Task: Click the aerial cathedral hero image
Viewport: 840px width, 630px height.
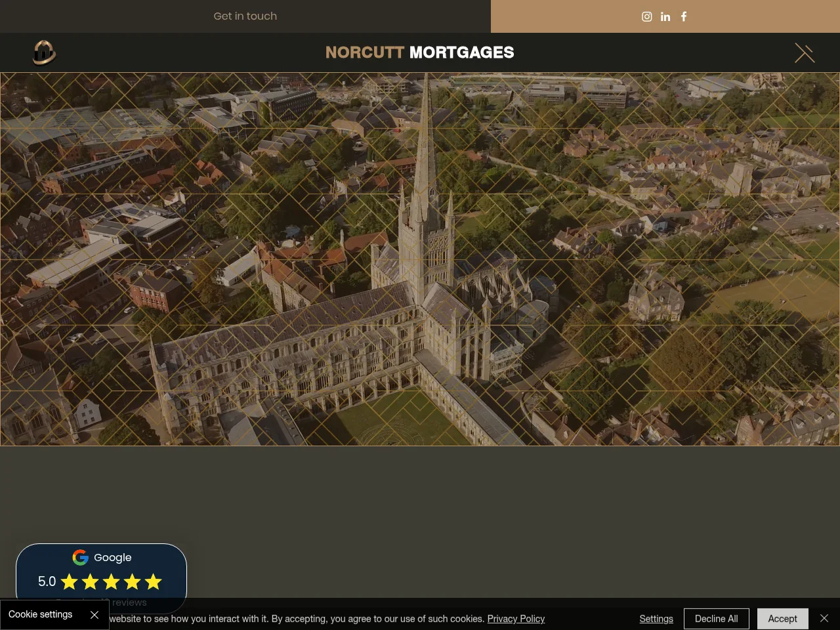Action: point(420,259)
